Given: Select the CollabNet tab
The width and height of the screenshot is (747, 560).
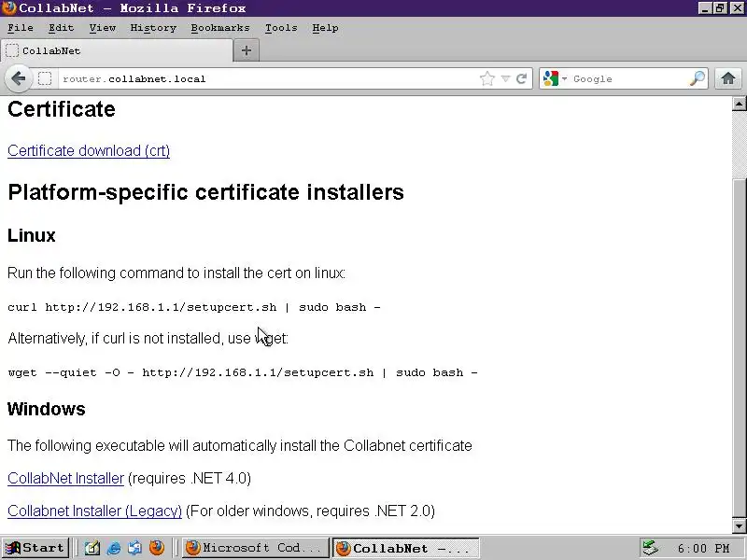Looking at the screenshot, I should click(117, 50).
